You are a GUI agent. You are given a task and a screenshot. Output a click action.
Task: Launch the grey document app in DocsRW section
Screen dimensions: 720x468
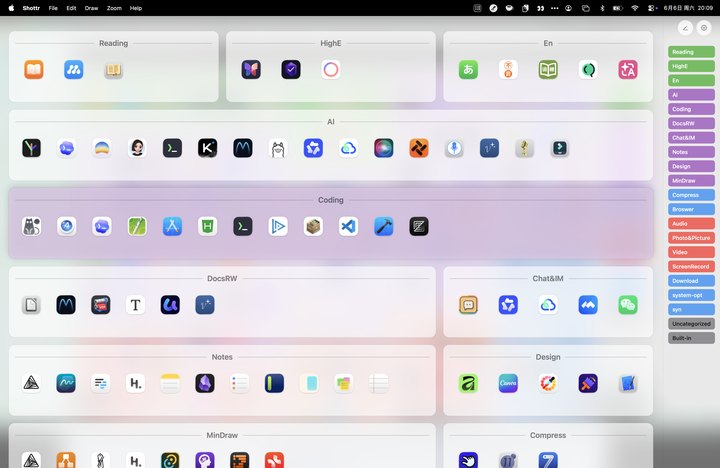[31, 305]
